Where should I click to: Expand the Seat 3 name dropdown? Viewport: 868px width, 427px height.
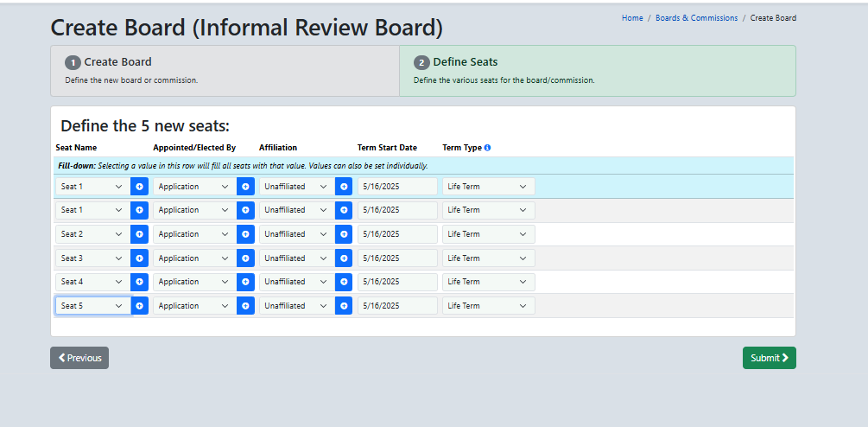tap(93, 258)
